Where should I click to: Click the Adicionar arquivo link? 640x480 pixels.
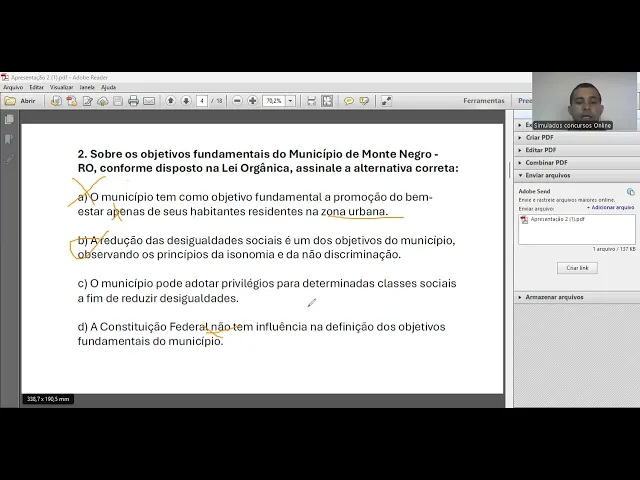(611, 208)
